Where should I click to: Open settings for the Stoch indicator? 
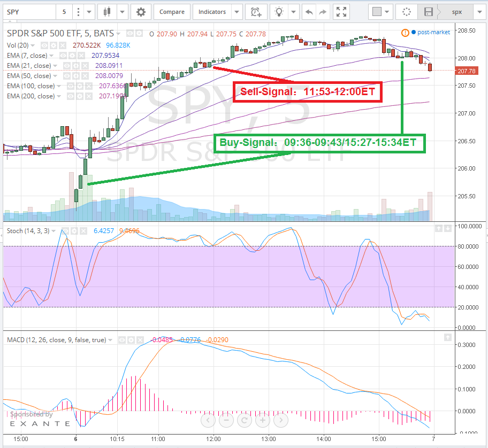(x=74, y=231)
